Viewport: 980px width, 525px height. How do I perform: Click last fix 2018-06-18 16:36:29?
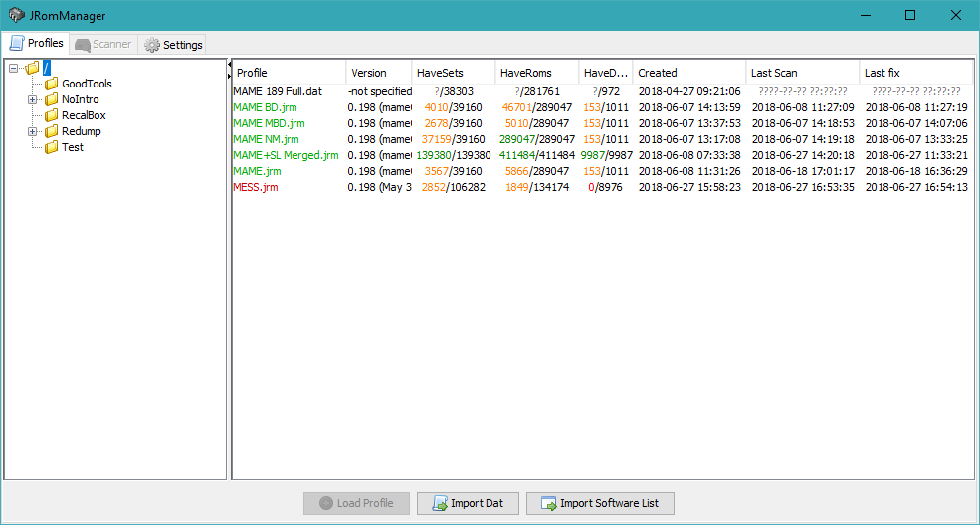pyautogui.click(x=916, y=171)
